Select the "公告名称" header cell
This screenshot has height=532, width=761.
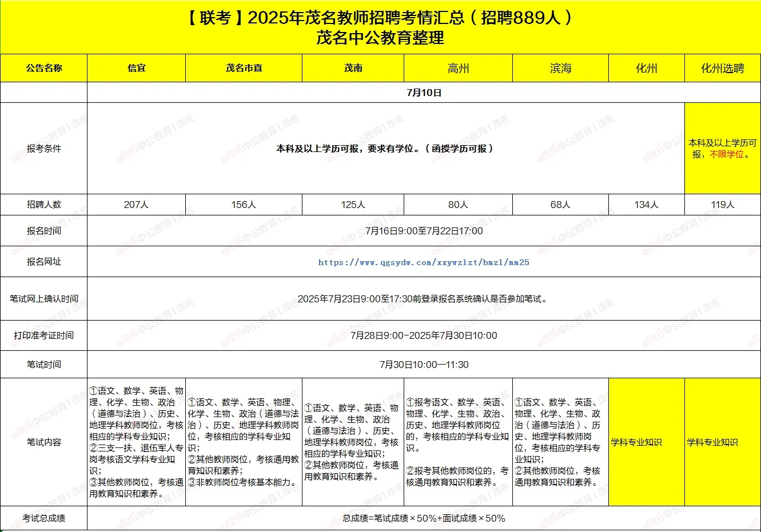coord(44,68)
